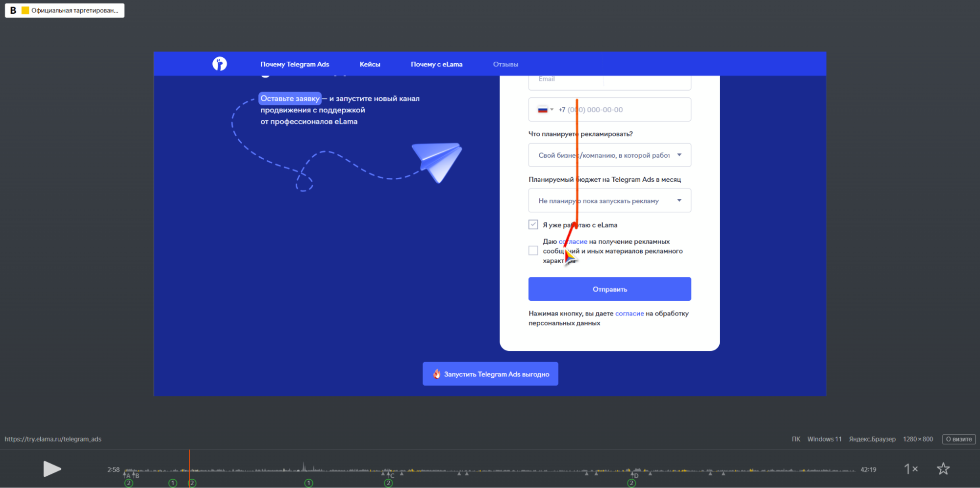Uncheck 'Я уже работаю с eLama' checkbox

coord(533,224)
